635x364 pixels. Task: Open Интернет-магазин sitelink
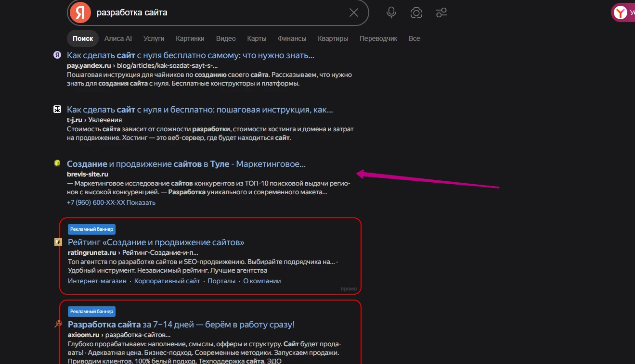(x=97, y=281)
